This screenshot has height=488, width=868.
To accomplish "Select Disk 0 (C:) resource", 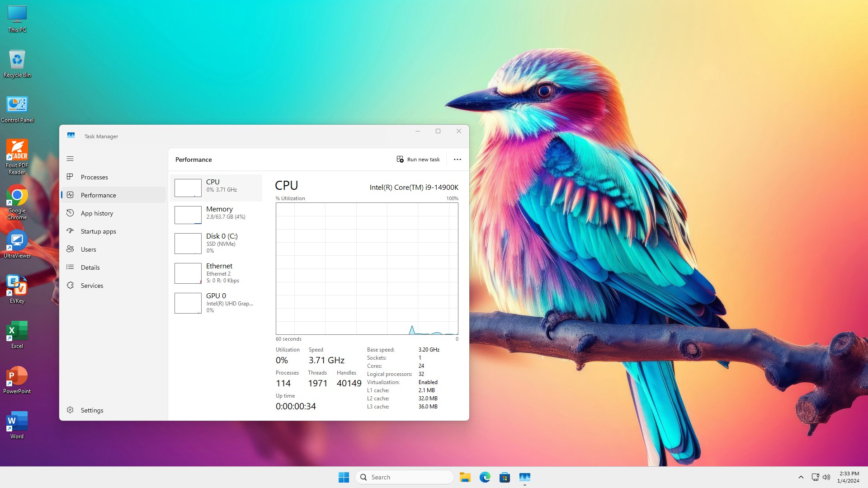I will click(x=216, y=243).
